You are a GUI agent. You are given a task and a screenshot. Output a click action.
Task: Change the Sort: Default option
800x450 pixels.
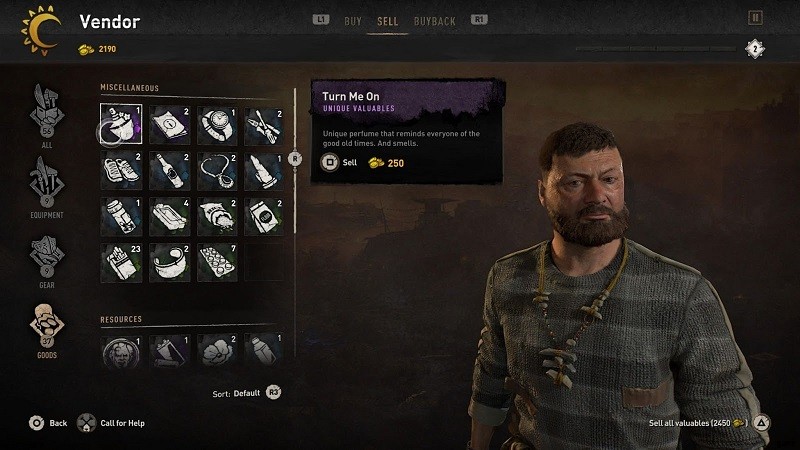tap(246, 393)
